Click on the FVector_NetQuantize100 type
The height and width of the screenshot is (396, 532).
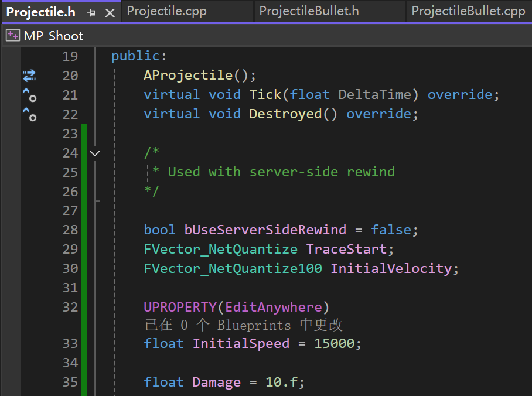point(233,268)
